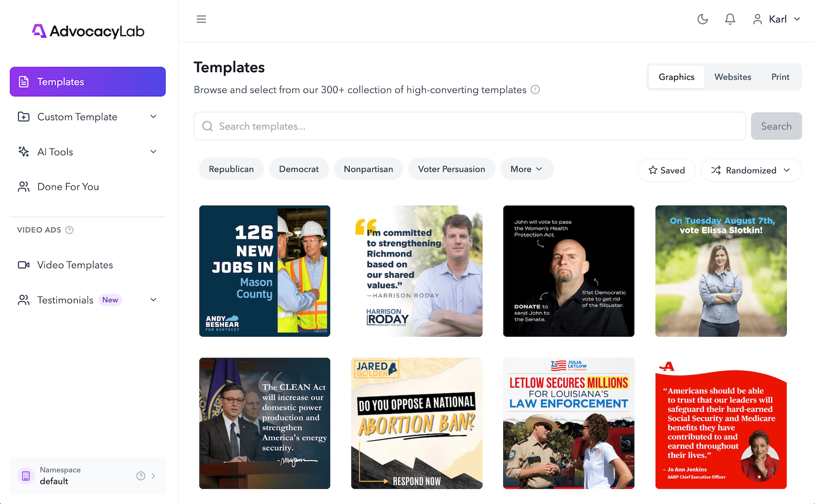The image size is (815, 504).
Task: Click the Namespace building icon
Action: (x=26, y=476)
